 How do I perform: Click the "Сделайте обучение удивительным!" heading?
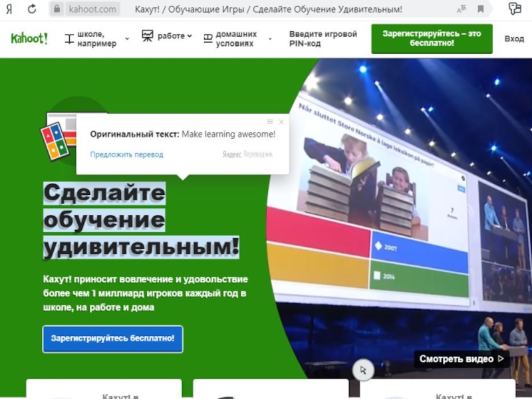pyautogui.click(x=141, y=220)
